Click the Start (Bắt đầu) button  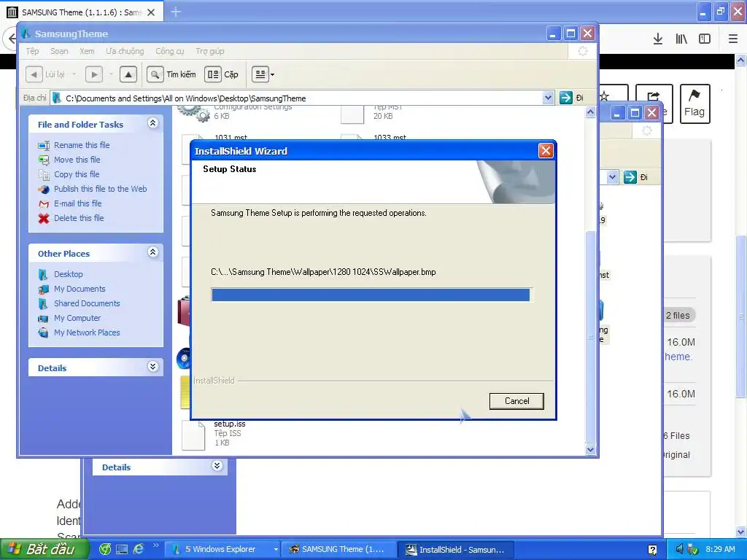[44, 549]
